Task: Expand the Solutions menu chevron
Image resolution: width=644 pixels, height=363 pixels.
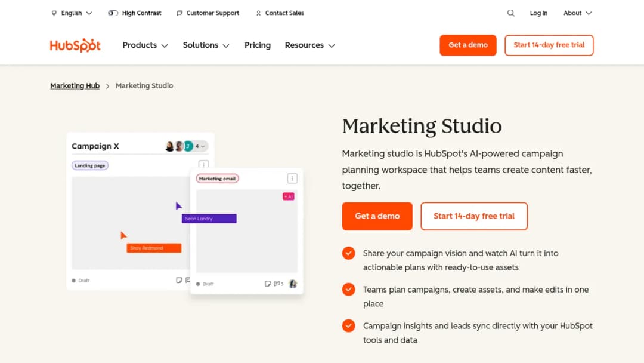Action: [x=226, y=45]
